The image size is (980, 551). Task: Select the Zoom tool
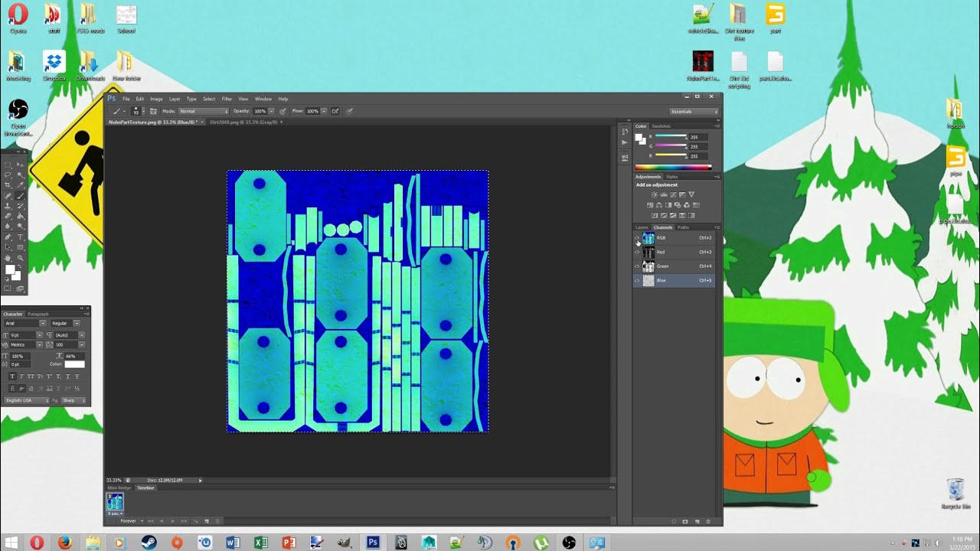pyautogui.click(x=21, y=259)
